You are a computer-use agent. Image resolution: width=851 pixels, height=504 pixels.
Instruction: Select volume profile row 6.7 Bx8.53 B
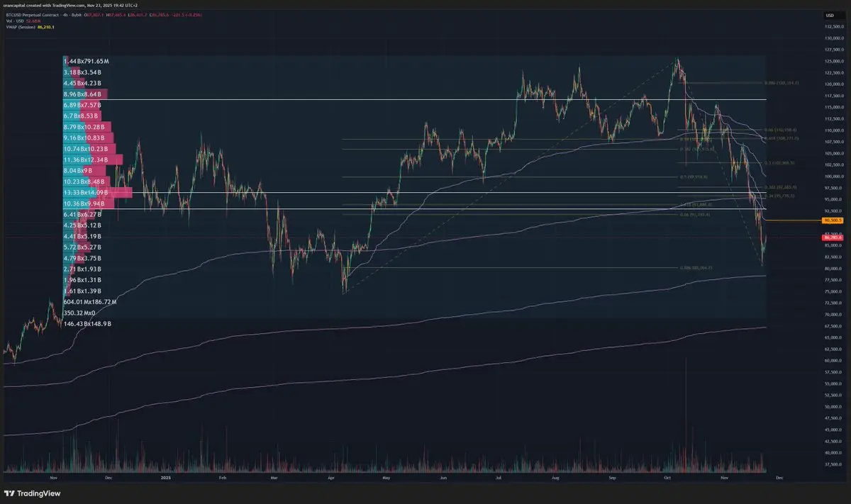pyautogui.click(x=82, y=116)
